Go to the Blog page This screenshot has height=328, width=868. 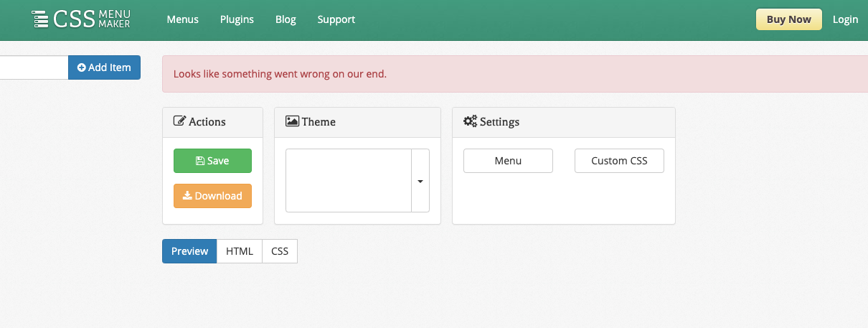(286, 19)
